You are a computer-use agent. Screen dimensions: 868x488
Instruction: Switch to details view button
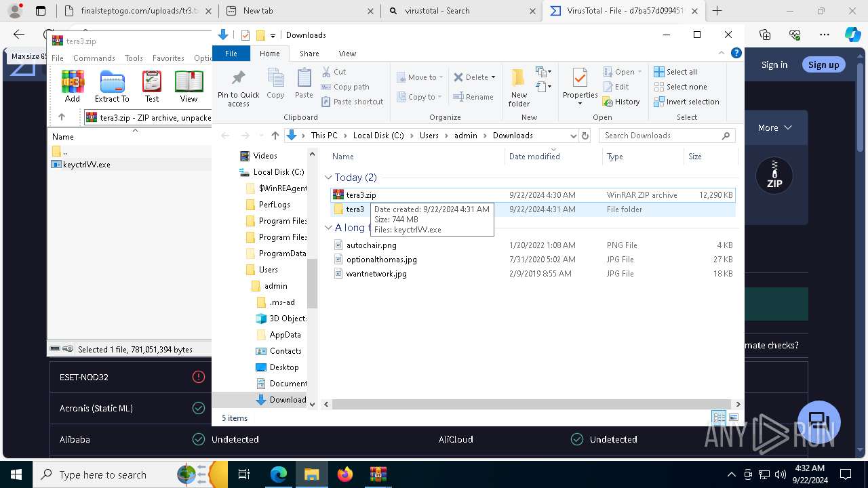pyautogui.click(x=719, y=418)
